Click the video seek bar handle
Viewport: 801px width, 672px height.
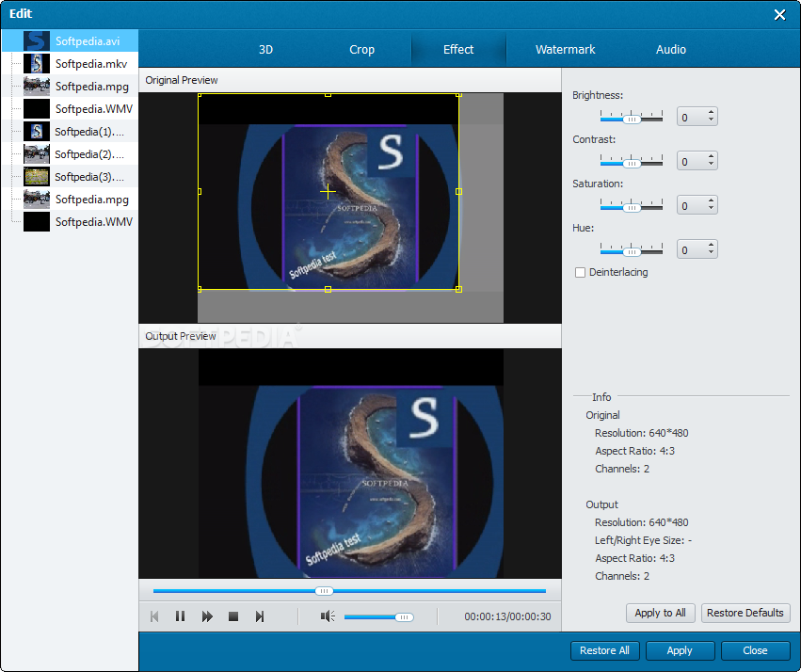click(324, 591)
